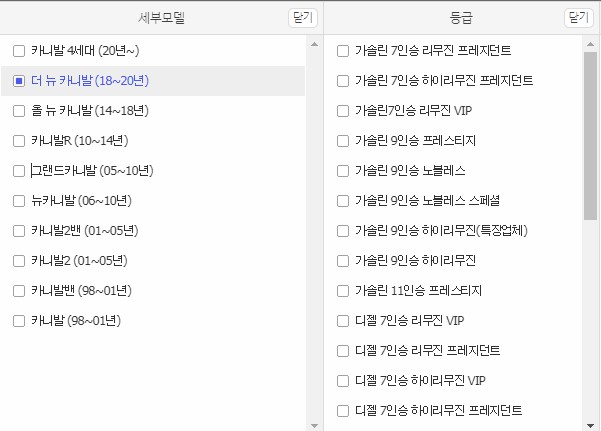Click the 세부모델 list scroll-down arrow

tap(315, 426)
